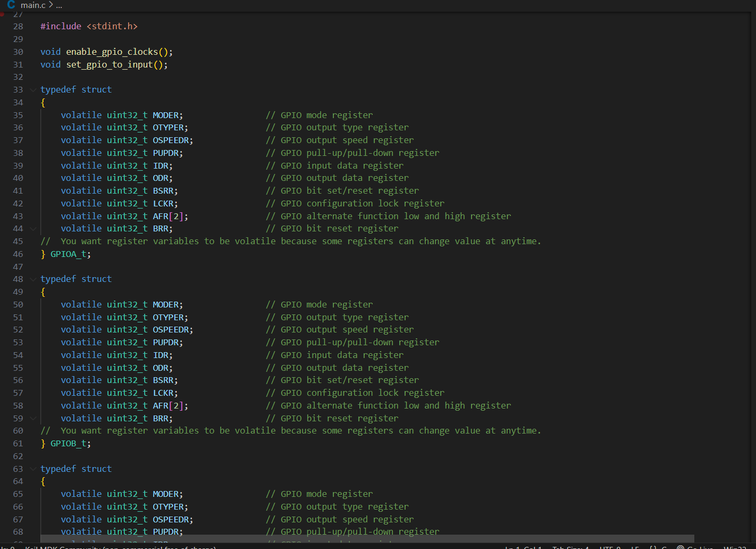The height and width of the screenshot is (549, 756).
Task: Click the Tab Size status bar item
Action: (x=570, y=547)
